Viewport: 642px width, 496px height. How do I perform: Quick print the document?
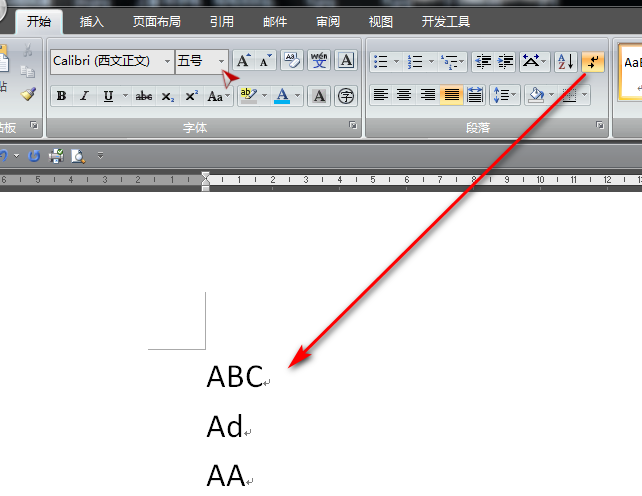click(57, 156)
